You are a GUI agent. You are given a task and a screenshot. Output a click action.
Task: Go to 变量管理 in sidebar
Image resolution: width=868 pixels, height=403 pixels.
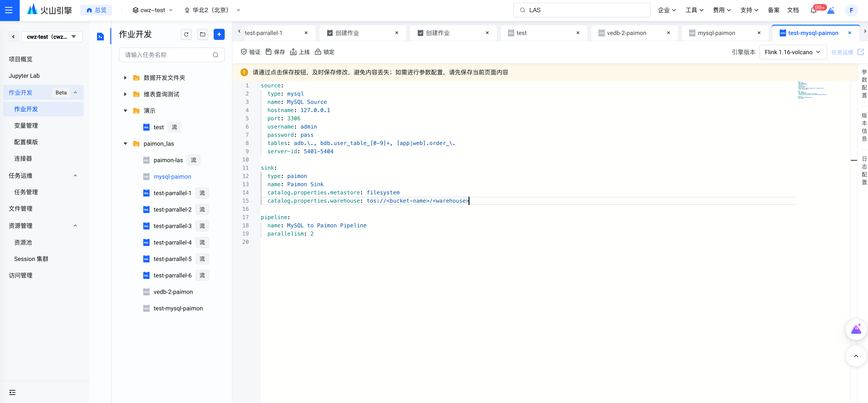[26, 125]
